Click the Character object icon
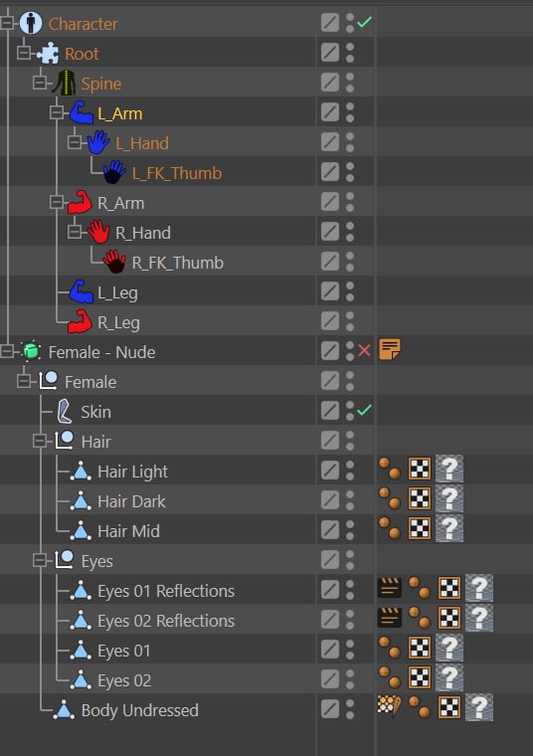The height and width of the screenshot is (756, 533). [x=31, y=23]
